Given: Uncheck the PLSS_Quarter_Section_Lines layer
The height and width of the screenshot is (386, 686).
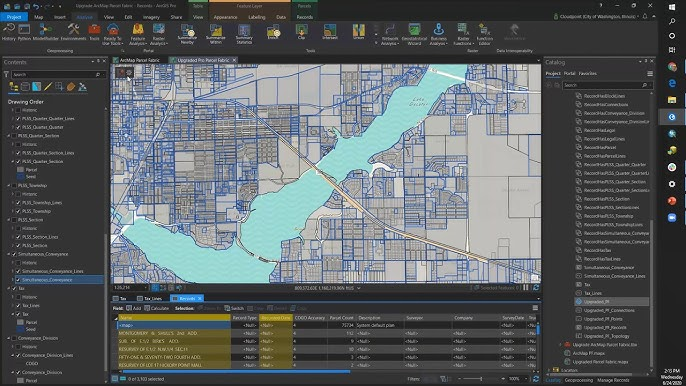Looking at the screenshot, I should click(x=18, y=153).
